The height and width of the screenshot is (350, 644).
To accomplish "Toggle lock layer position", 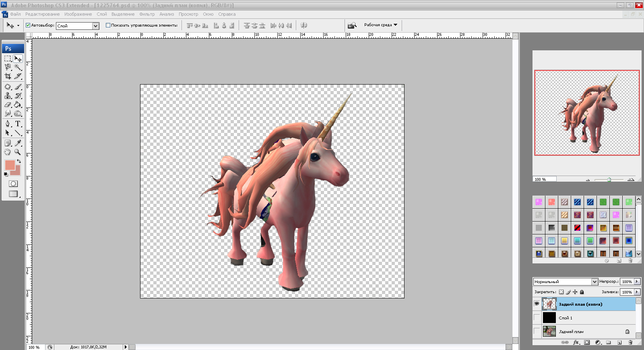I will pyautogui.click(x=575, y=292).
